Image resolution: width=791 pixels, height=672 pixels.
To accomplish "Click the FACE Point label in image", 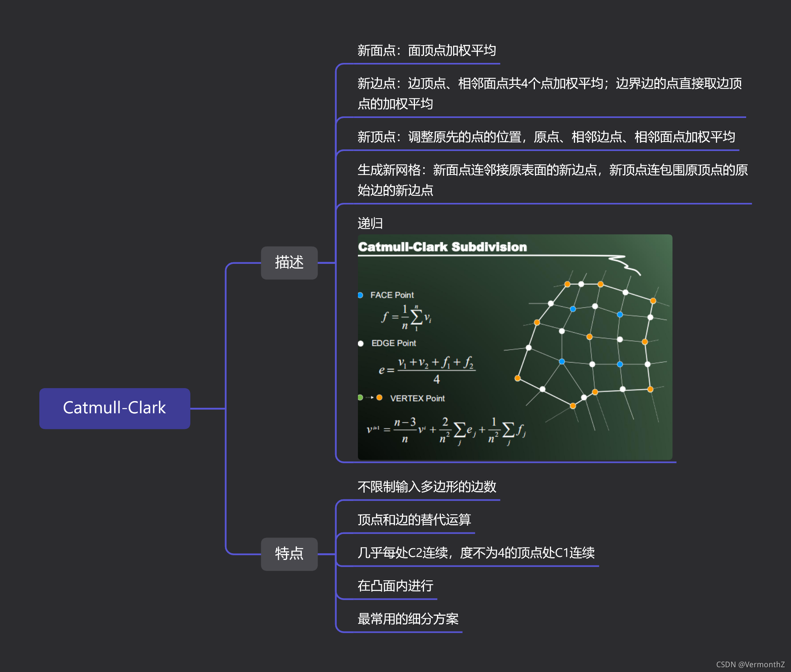I will (x=392, y=295).
